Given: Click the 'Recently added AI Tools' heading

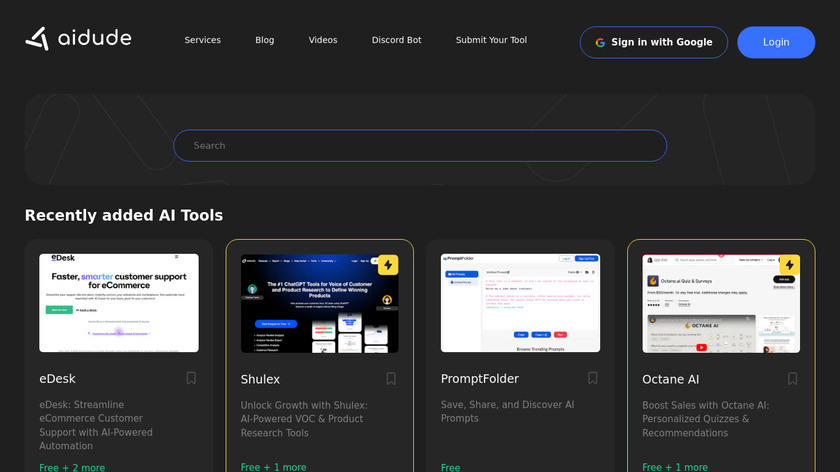Looking at the screenshot, I should click(124, 215).
